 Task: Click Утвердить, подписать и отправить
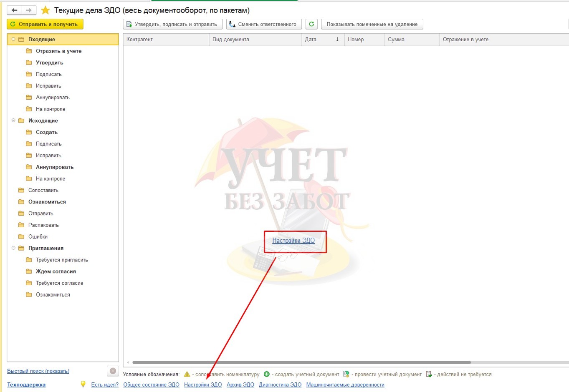(172, 24)
